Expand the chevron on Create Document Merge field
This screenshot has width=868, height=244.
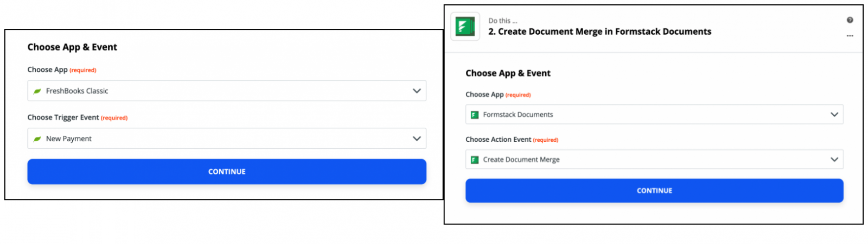[834, 160]
